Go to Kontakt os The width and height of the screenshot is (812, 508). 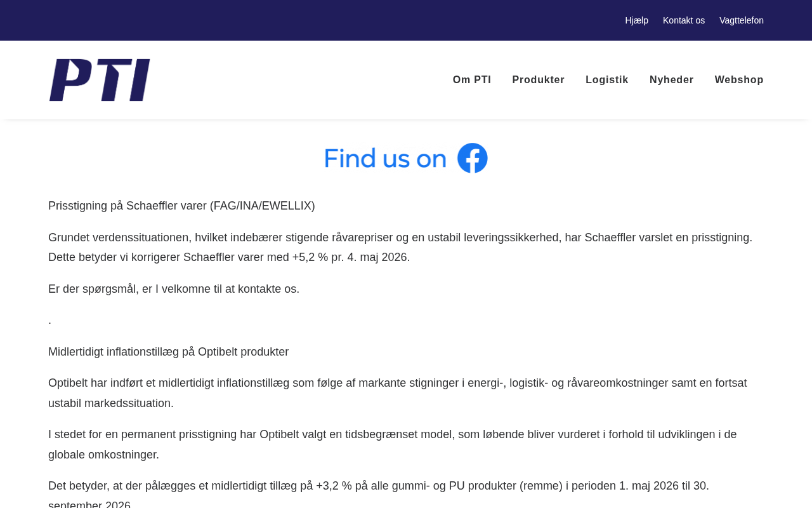684,20
